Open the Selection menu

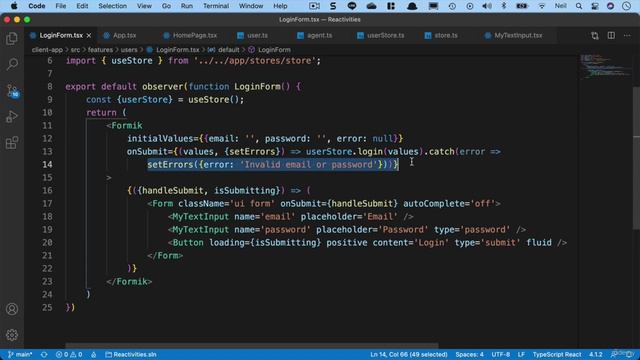pos(112,6)
